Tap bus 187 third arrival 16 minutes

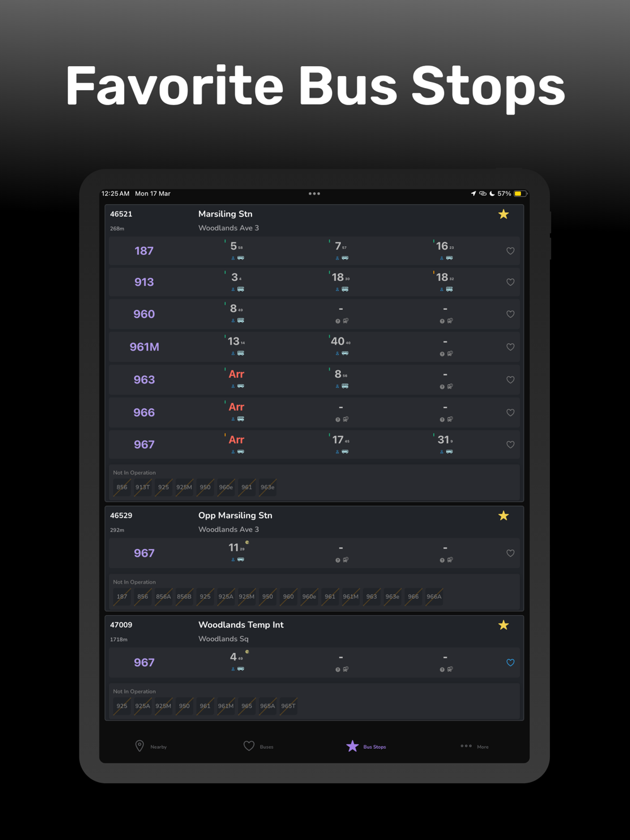(x=445, y=246)
